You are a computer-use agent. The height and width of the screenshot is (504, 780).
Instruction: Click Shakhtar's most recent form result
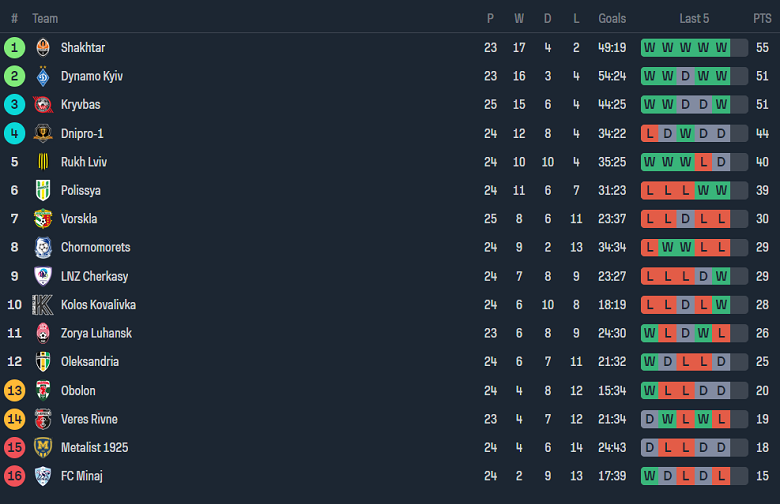(721, 47)
